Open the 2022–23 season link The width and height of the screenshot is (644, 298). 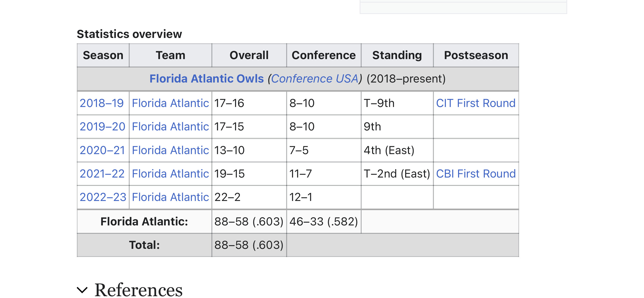coord(103,197)
